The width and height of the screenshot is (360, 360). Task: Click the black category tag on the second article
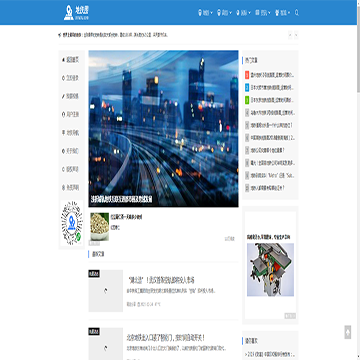point(94,331)
